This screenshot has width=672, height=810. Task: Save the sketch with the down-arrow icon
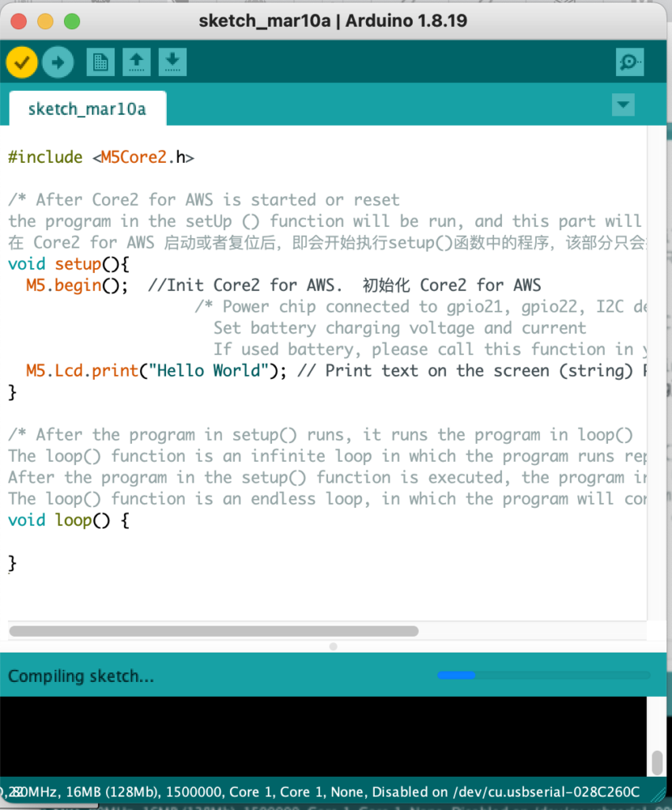point(172,62)
